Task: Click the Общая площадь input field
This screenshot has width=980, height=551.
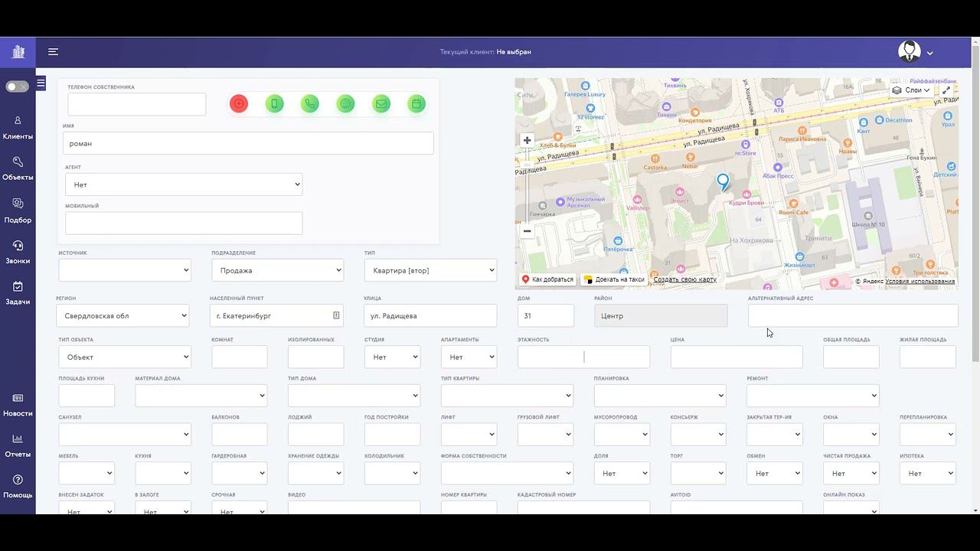Action: click(851, 357)
